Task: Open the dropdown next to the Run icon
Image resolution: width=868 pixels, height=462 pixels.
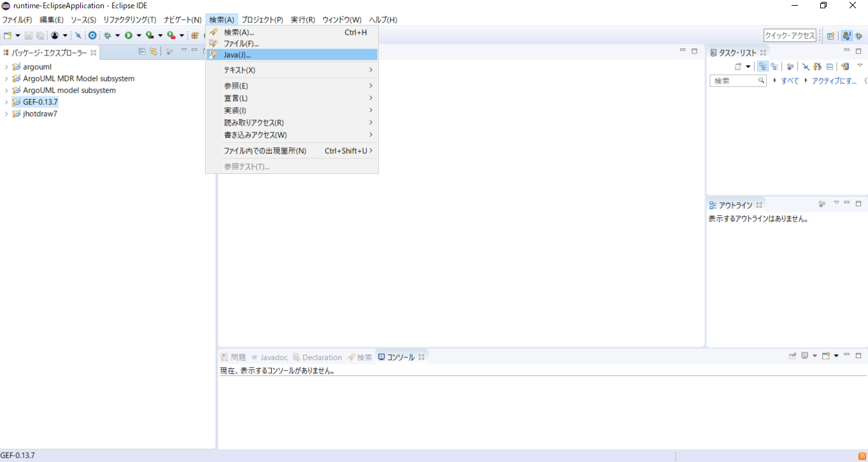Action: tap(139, 36)
